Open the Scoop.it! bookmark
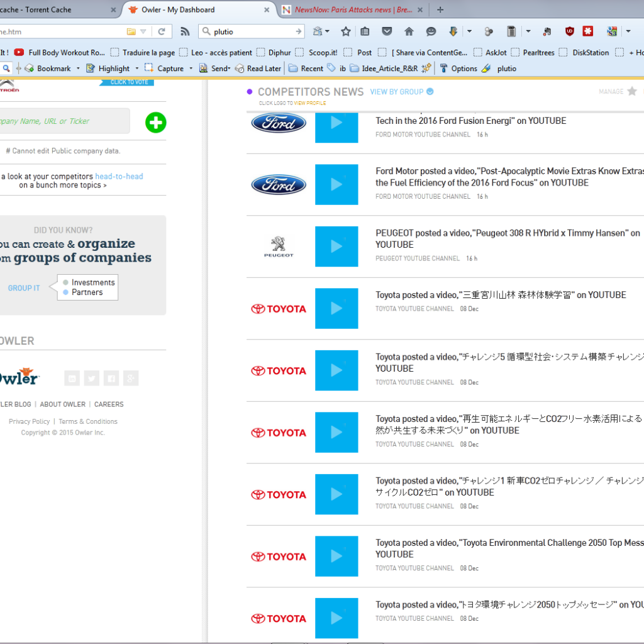This screenshot has height=644, width=644. point(317,53)
